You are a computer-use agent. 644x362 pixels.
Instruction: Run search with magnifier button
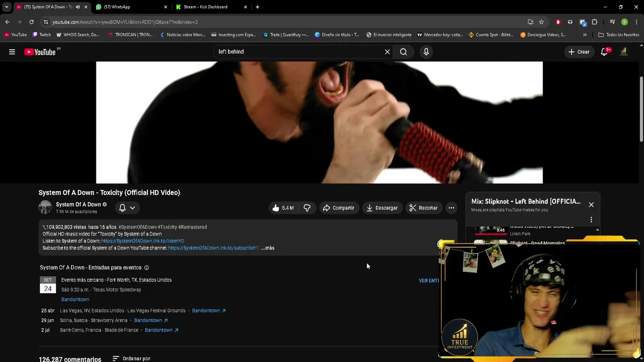404,52
